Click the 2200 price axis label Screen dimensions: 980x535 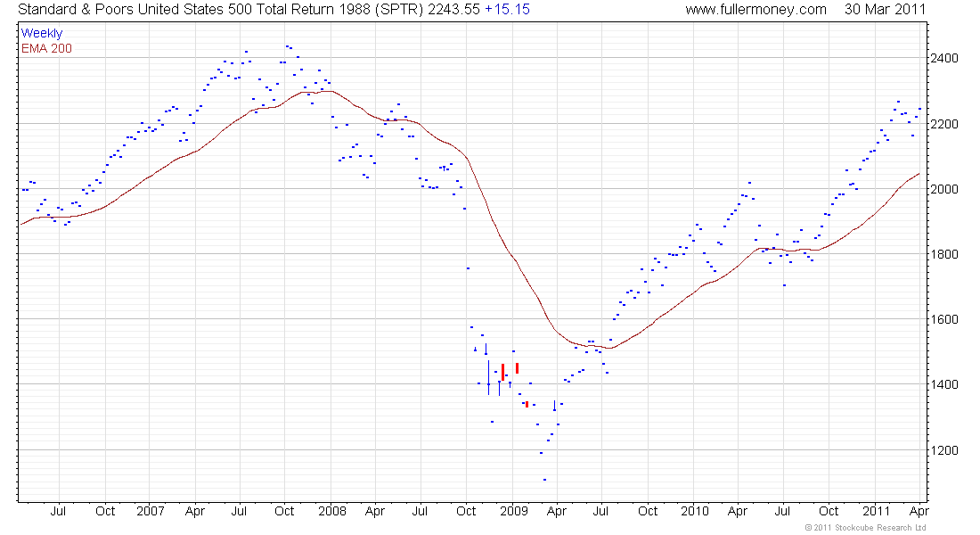coord(944,124)
